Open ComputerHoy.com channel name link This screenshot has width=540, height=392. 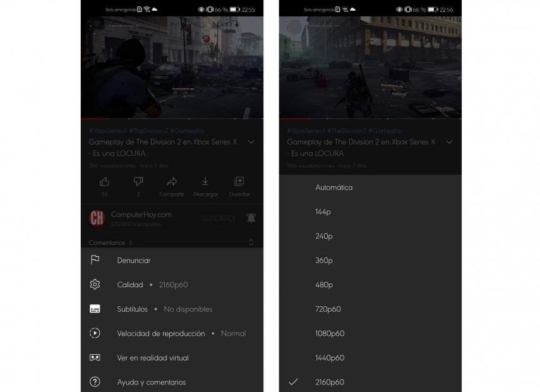coord(141,215)
